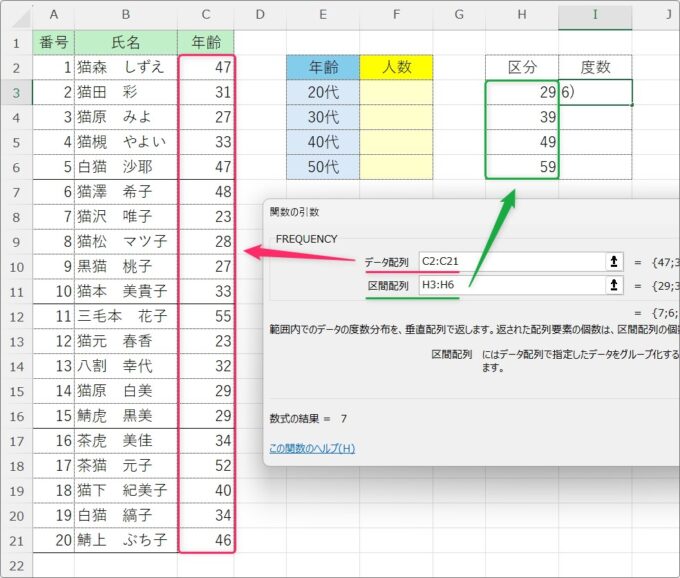
Task: Select row 12 header
Action: point(16,314)
